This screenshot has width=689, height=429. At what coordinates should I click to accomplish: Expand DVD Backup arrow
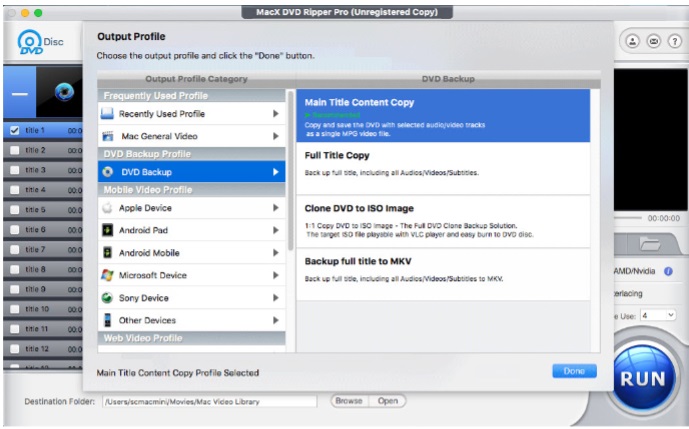pos(276,172)
